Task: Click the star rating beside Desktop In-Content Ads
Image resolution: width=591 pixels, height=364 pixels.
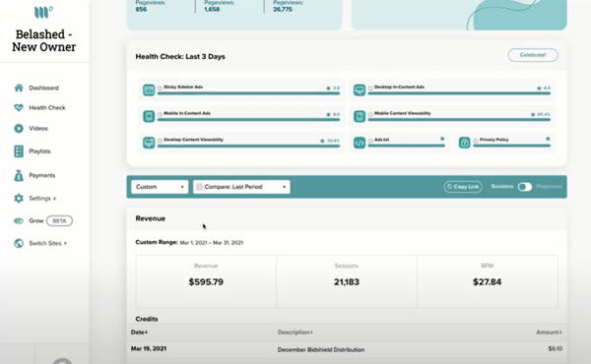Action: click(544, 89)
